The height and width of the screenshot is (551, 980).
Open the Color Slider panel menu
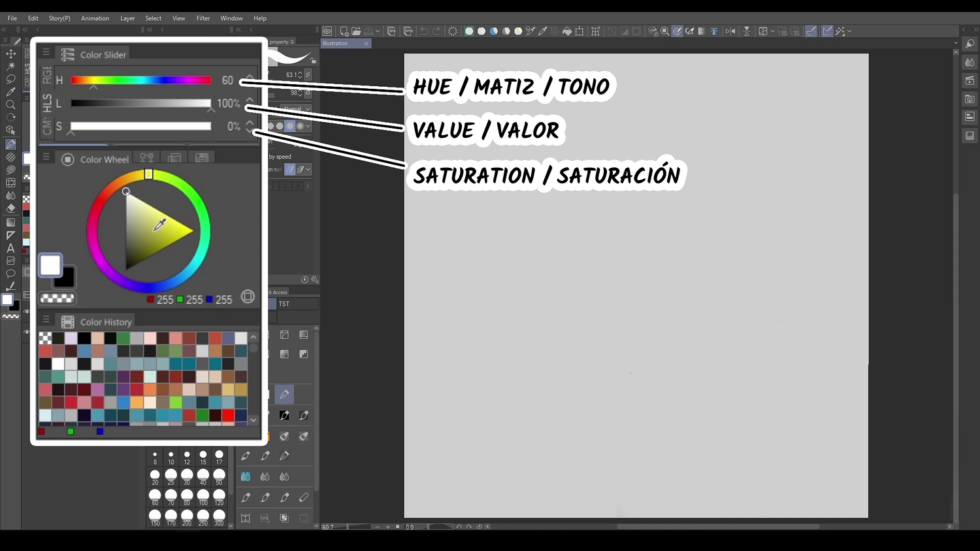(x=46, y=52)
